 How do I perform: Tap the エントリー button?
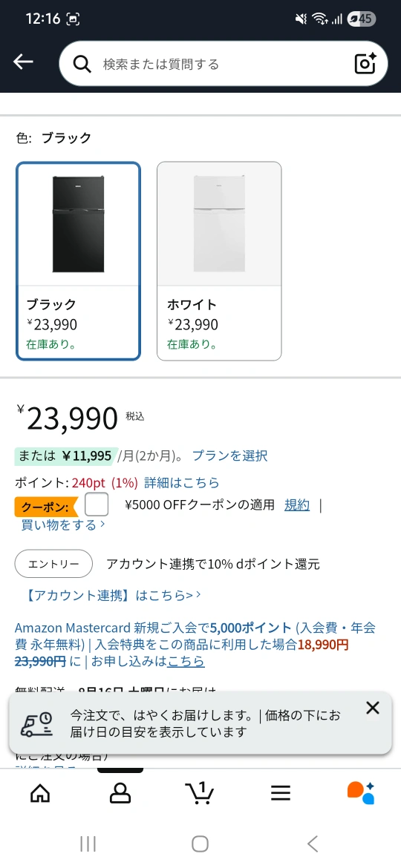53,564
